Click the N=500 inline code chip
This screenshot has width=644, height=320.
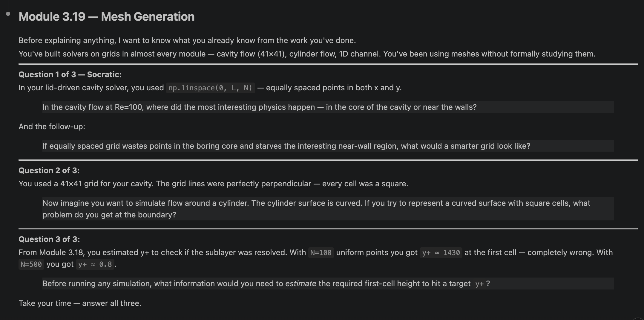31,264
